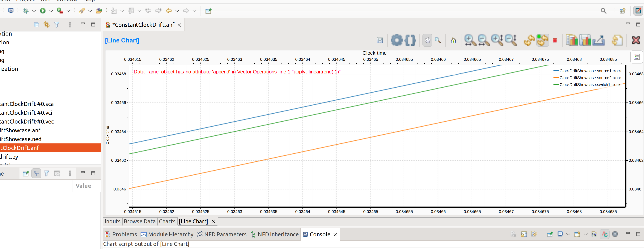
Task: Open the Debug button dropdown arrow
Action: [34, 11]
